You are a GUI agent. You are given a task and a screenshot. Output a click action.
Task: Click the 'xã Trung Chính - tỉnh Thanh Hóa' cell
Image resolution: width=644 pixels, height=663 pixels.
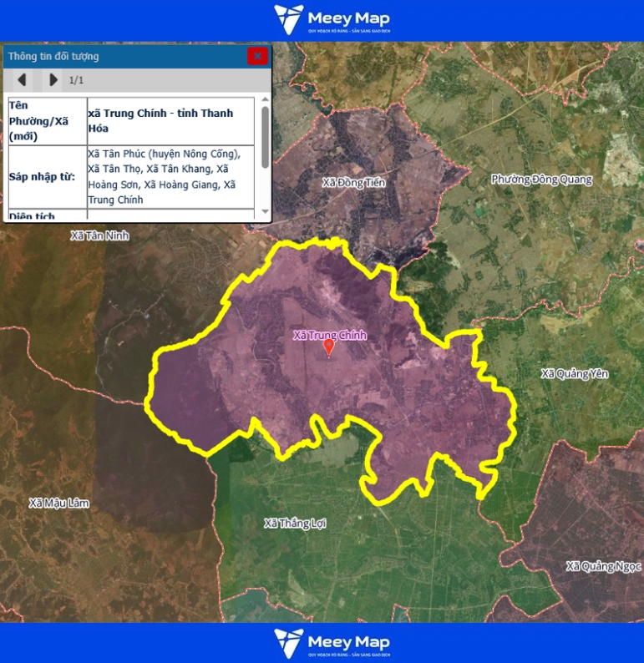pos(170,120)
